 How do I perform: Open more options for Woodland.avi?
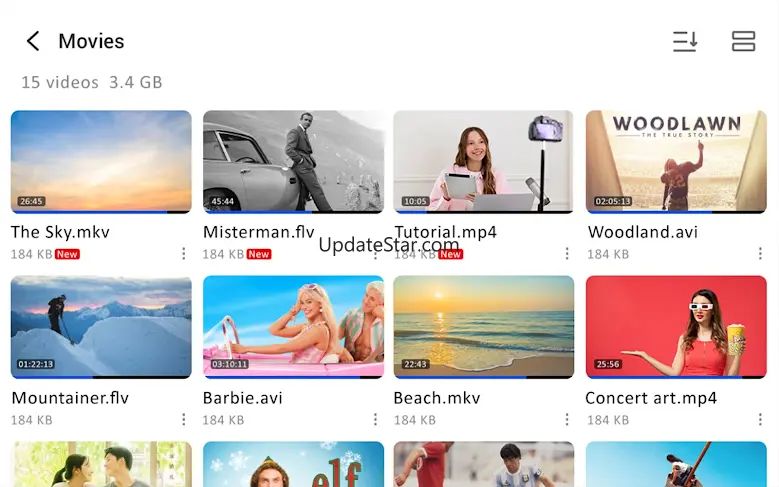[760, 253]
